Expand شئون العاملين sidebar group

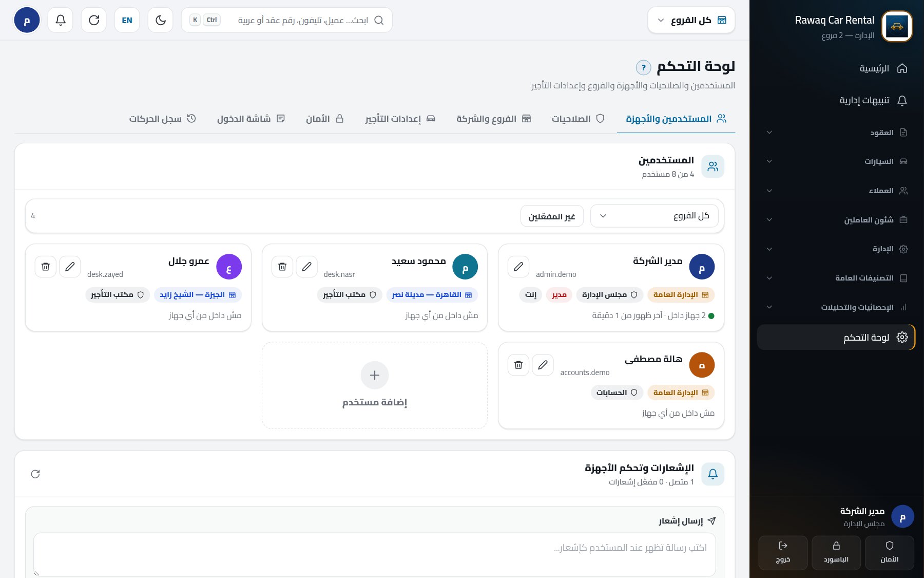[837, 220]
